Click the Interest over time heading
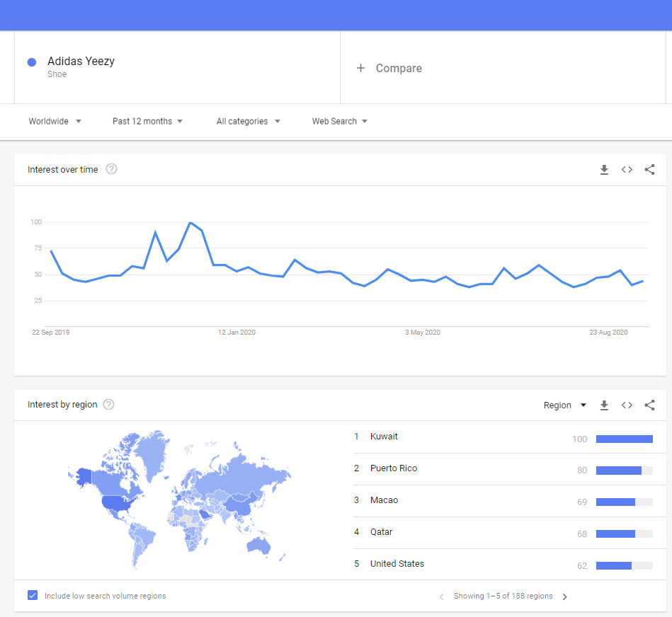 pyautogui.click(x=62, y=170)
